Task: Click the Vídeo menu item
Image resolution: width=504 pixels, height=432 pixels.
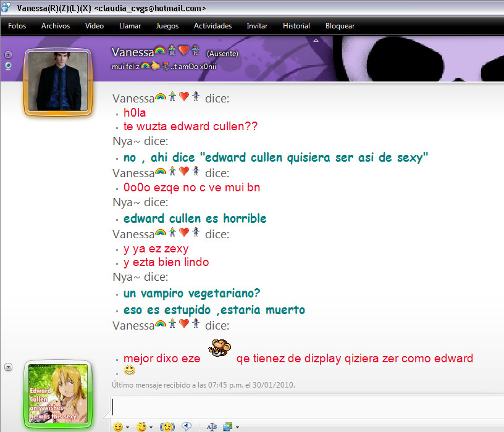Action: point(94,26)
